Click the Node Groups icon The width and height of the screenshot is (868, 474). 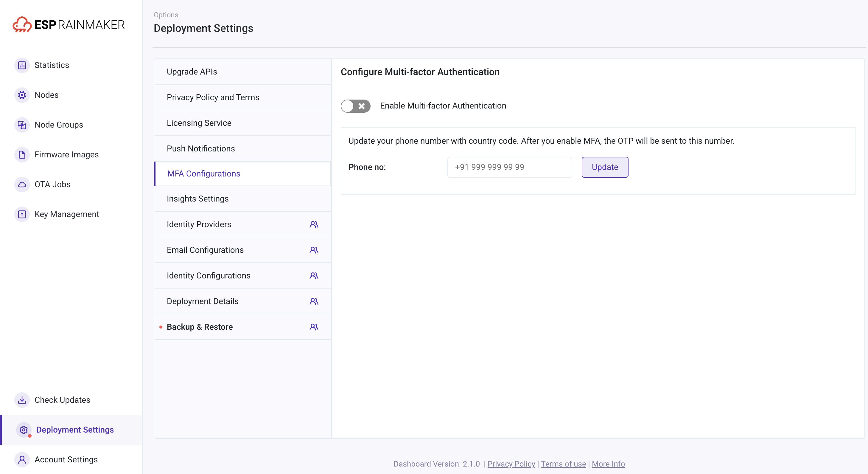click(22, 125)
